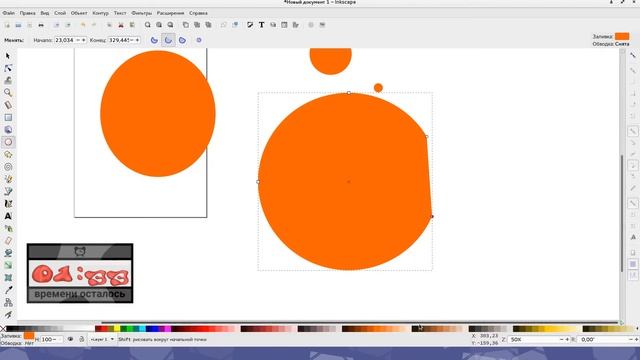Switch arc to open arc shape
This screenshot has height=360, width=640.
(168, 40)
